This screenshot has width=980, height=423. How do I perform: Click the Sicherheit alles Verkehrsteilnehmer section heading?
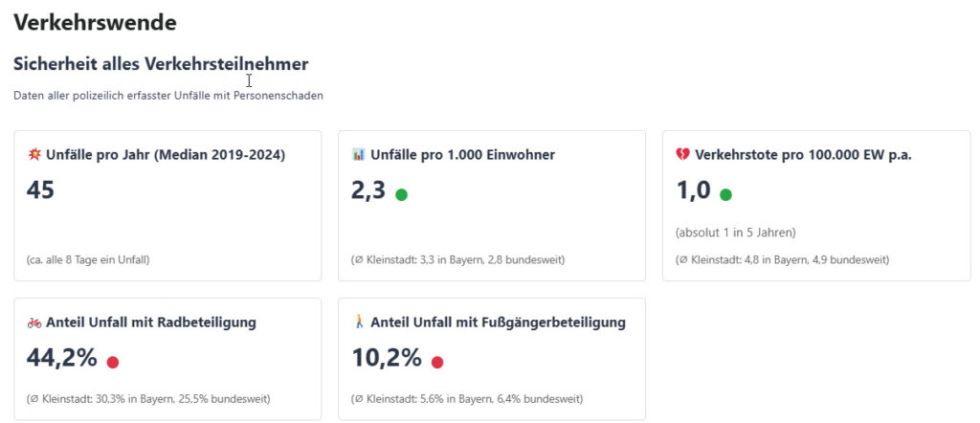pos(161,64)
